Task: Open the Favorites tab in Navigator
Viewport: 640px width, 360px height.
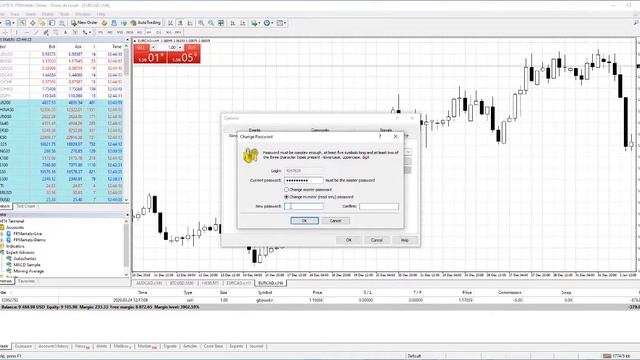Action: click(27, 281)
